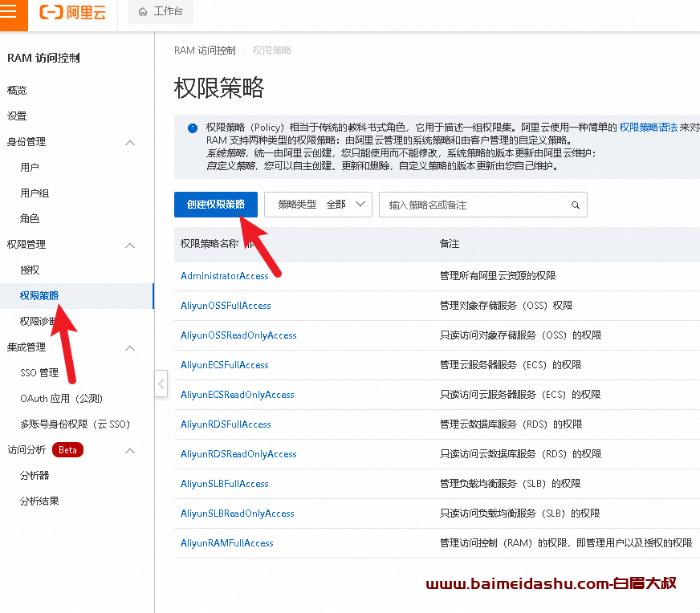
Task: Open SSO 管理
Action: [39, 372]
